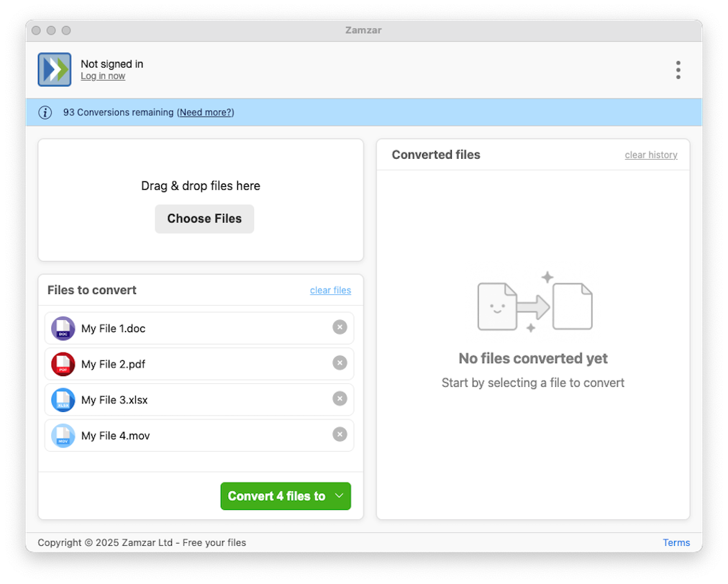
Task: Remove My File 1.doc from list
Action: point(340,328)
